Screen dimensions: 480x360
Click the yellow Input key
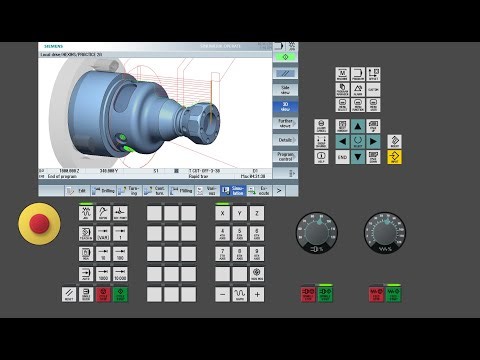pos(395,157)
